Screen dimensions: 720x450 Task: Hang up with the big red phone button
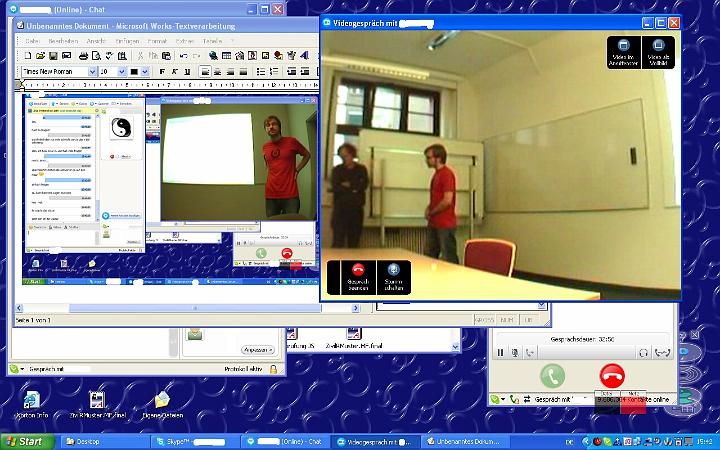[612, 376]
